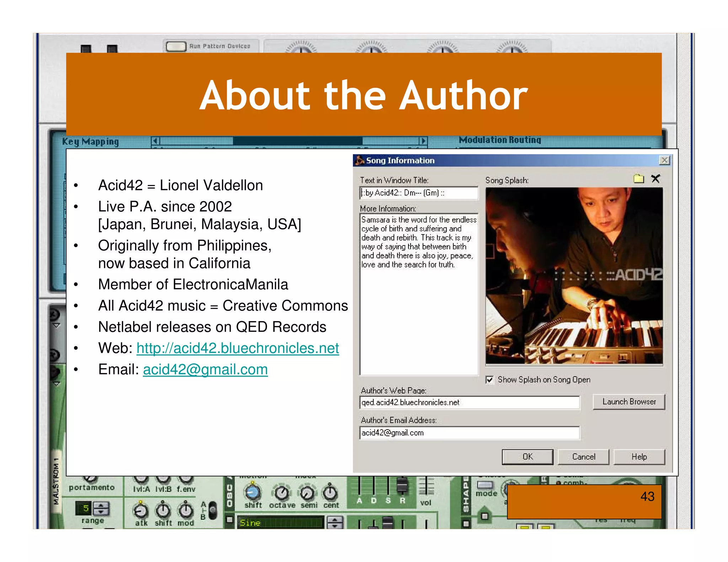
Task: Click the Key Mapping label
Action: pyautogui.click(x=90, y=141)
